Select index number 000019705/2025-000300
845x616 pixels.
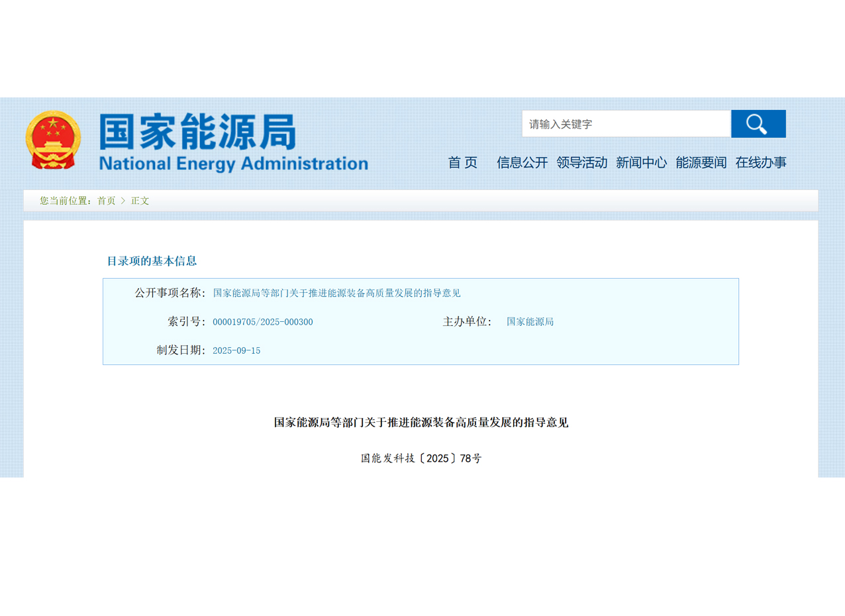tap(262, 322)
